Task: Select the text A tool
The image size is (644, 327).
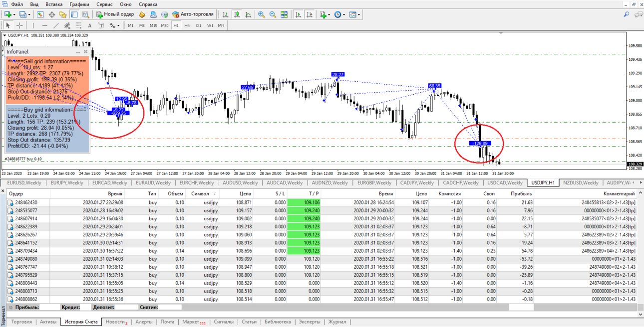Action: (90, 25)
